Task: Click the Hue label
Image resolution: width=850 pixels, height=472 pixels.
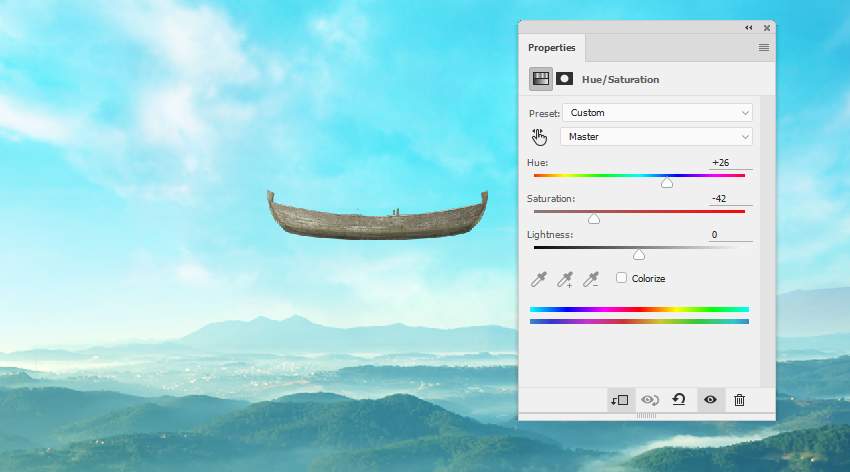Action: [x=537, y=163]
